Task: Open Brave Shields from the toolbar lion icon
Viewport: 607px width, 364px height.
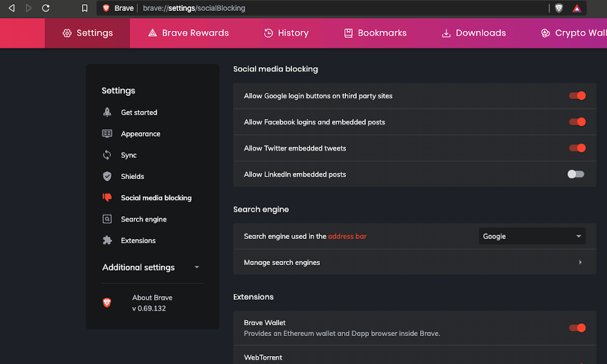Action: (x=558, y=8)
